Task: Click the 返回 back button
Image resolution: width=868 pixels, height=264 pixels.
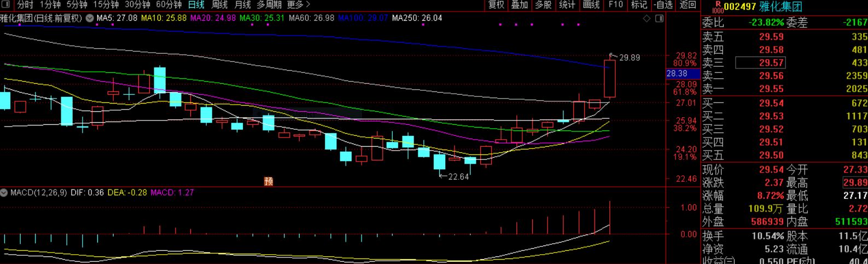Action: pyautogui.click(x=688, y=5)
